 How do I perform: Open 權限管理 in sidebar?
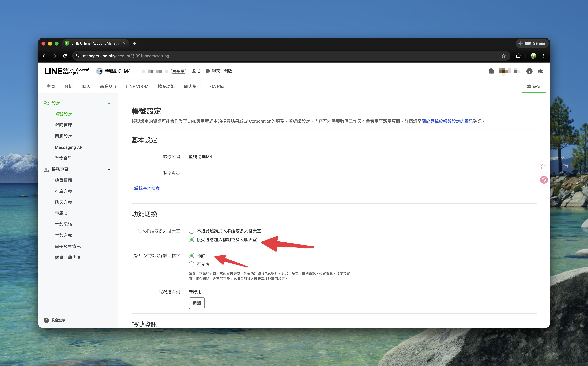pyautogui.click(x=63, y=125)
